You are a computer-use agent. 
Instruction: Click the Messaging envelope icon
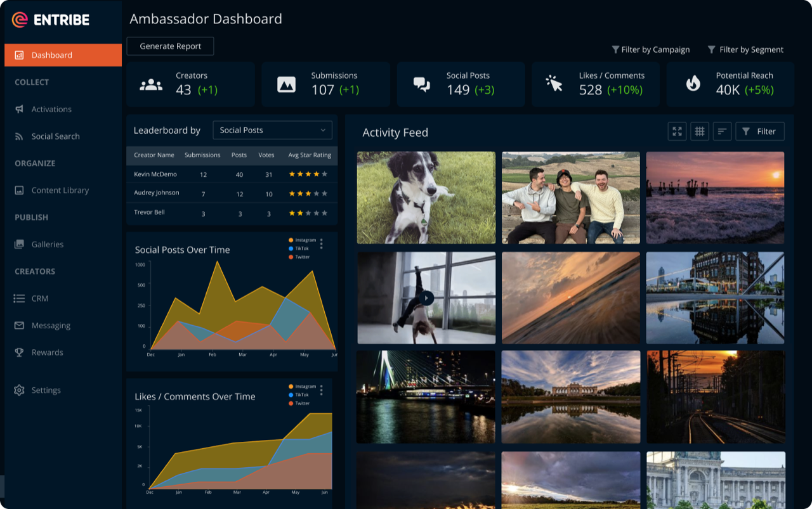(19, 325)
